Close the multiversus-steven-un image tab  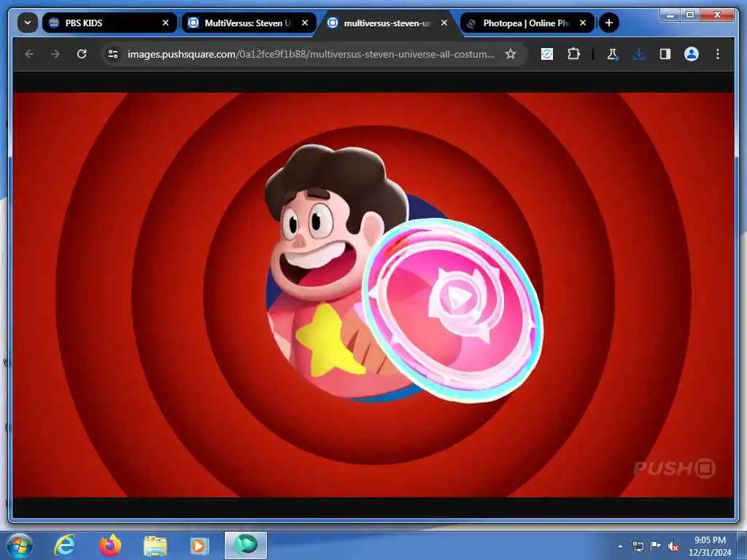444,23
